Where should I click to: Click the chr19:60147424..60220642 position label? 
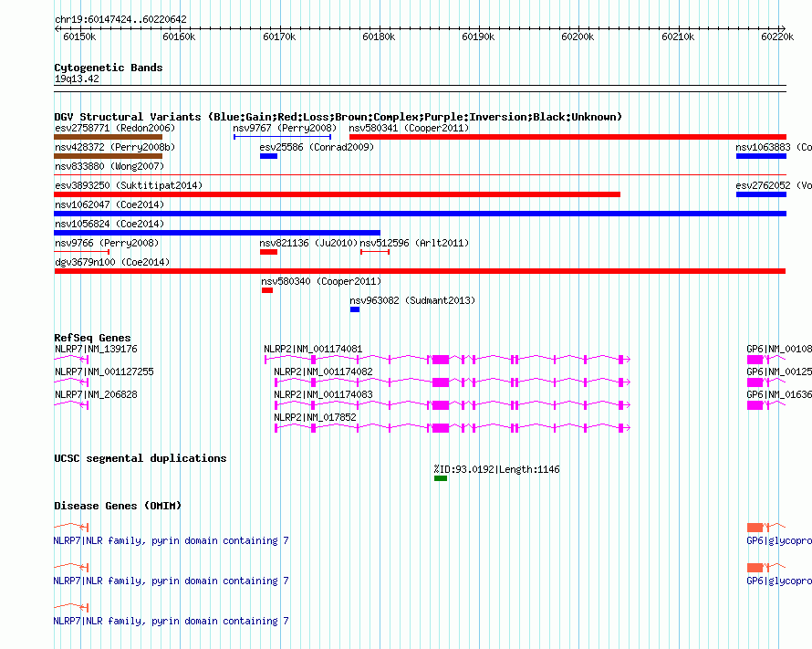120,20
